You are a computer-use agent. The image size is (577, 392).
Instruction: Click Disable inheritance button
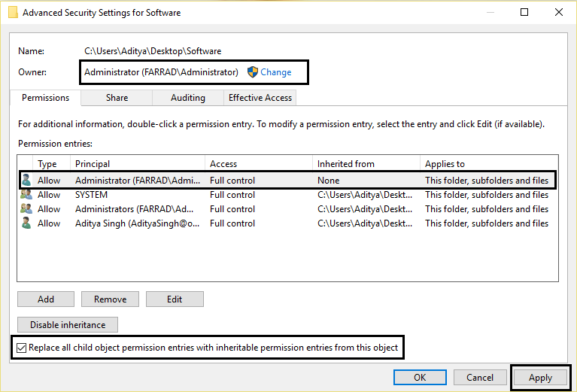(68, 325)
